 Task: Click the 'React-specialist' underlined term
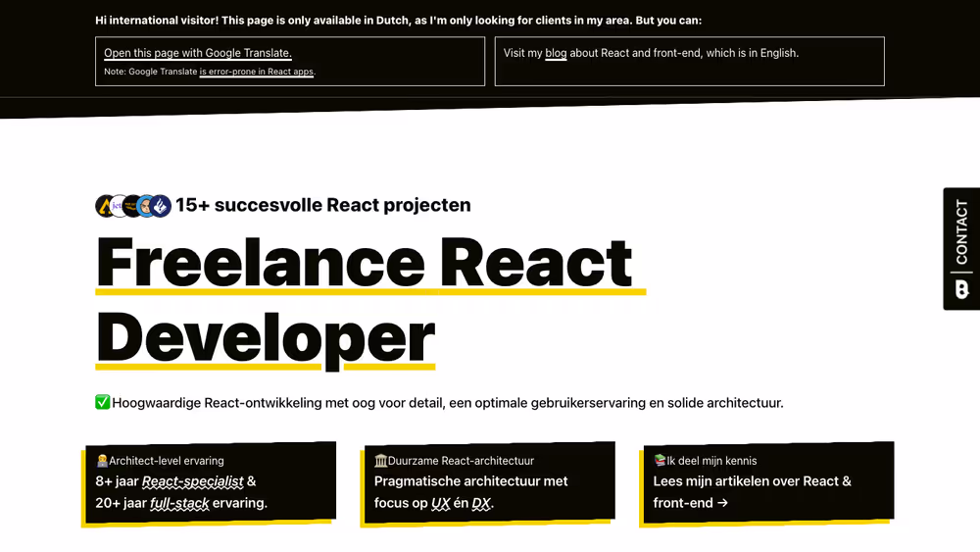tap(192, 481)
